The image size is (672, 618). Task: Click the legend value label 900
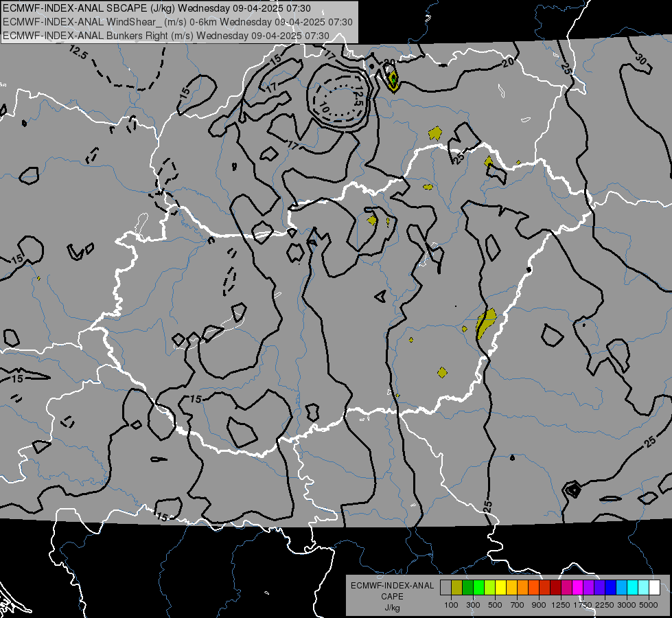point(539,605)
